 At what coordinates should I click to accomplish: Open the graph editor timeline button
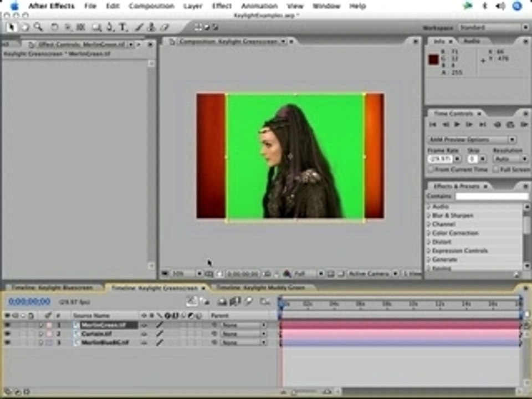point(265,301)
